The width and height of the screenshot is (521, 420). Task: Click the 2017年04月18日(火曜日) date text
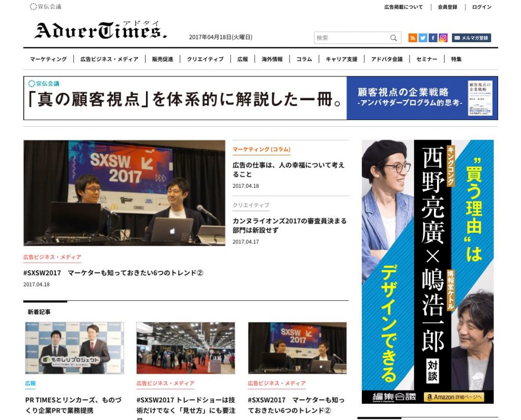pyautogui.click(x=221, y=37)
